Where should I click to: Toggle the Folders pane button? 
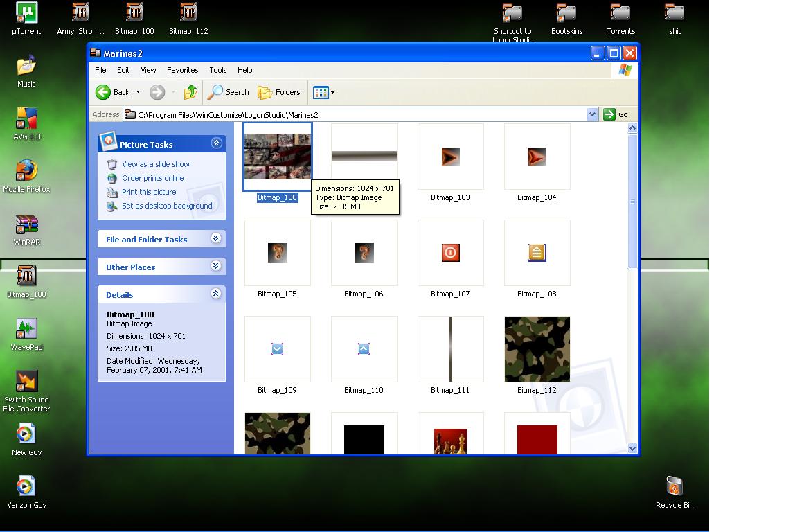tap(279, 92)
